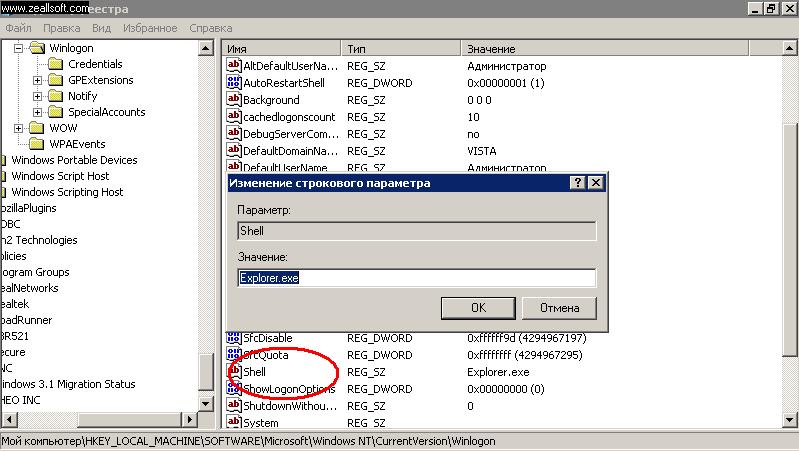The image size is (799, 451).
Task: Expand the WOW registry key
Action: click(x=21, y=128)
